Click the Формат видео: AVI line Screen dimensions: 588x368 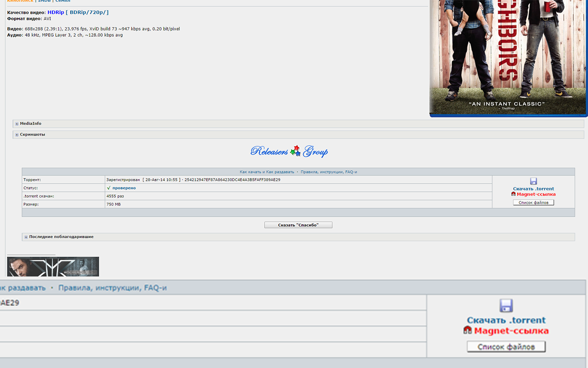[x=29, y=19]
